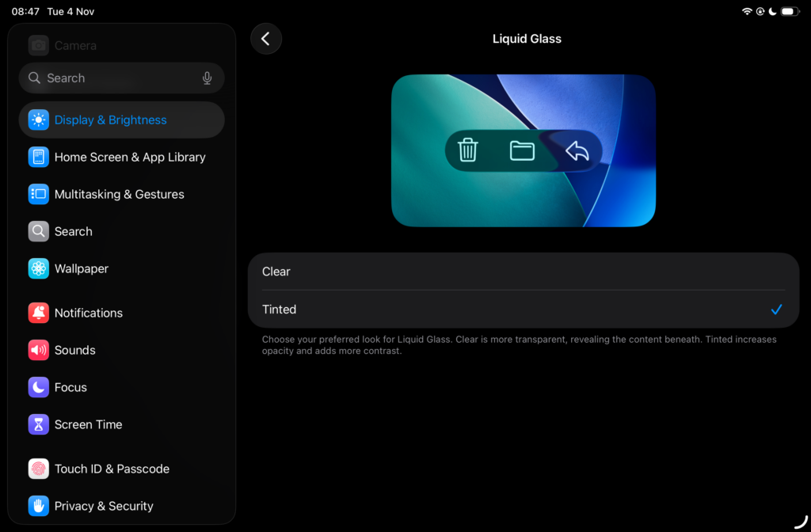Image resolution: width=811 pixels, height=532 pixels.
Task: Select the Clear Liquid Glass option
Action: pos(523,272)
